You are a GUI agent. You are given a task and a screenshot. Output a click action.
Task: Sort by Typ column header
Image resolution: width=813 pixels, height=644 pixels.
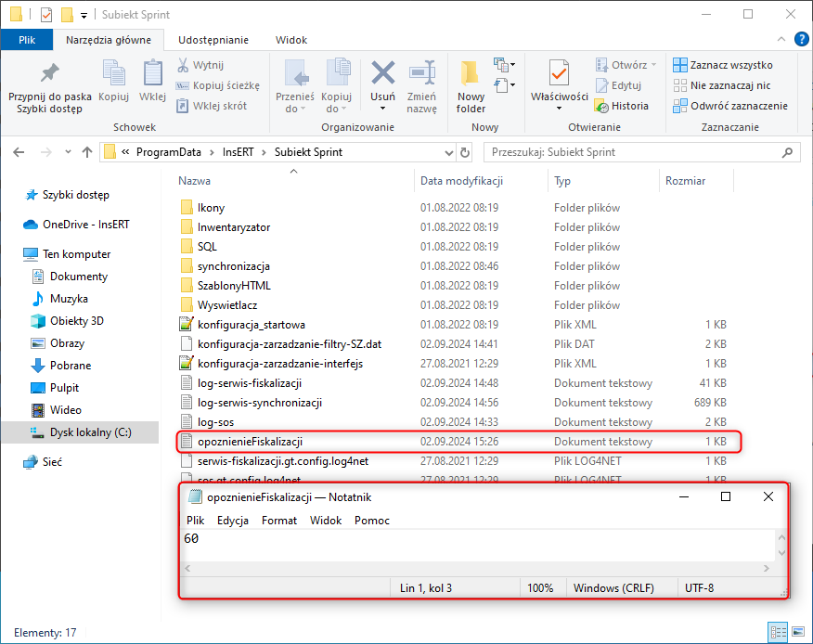click(x=562, y=181)
